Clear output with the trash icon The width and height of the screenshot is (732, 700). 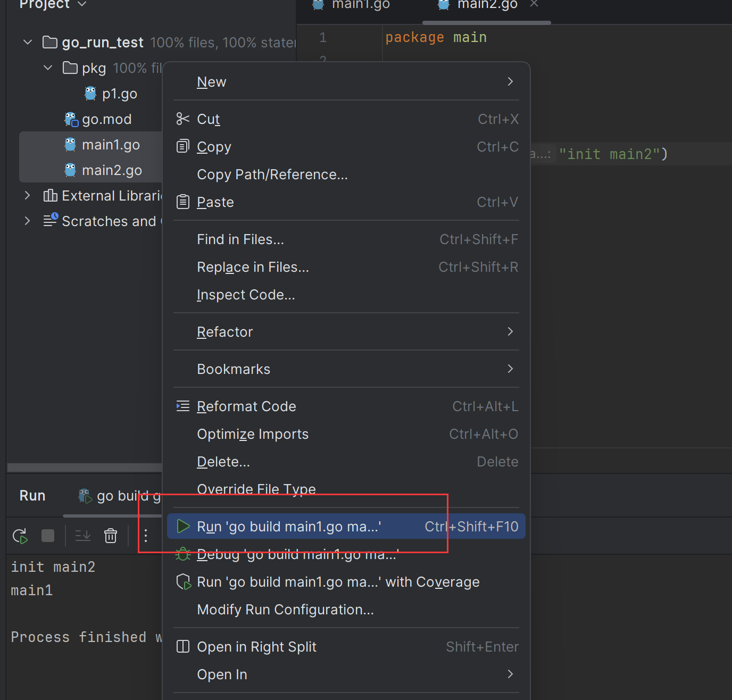[x=111, y=536]
